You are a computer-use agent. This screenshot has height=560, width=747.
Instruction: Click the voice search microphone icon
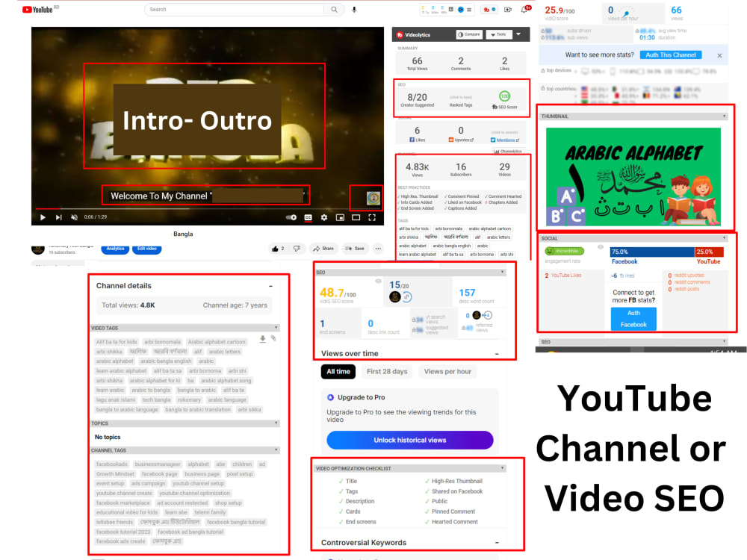(354, 10)
